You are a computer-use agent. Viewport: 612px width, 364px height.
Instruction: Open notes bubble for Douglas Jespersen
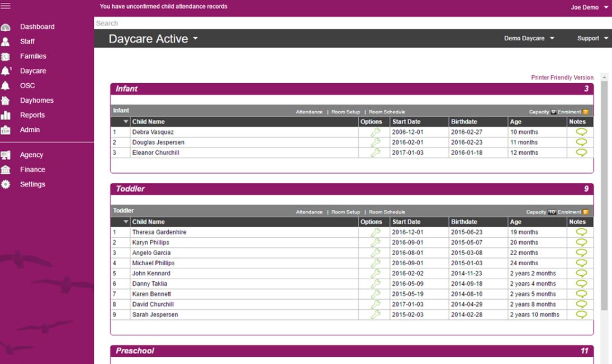[581, 142]
